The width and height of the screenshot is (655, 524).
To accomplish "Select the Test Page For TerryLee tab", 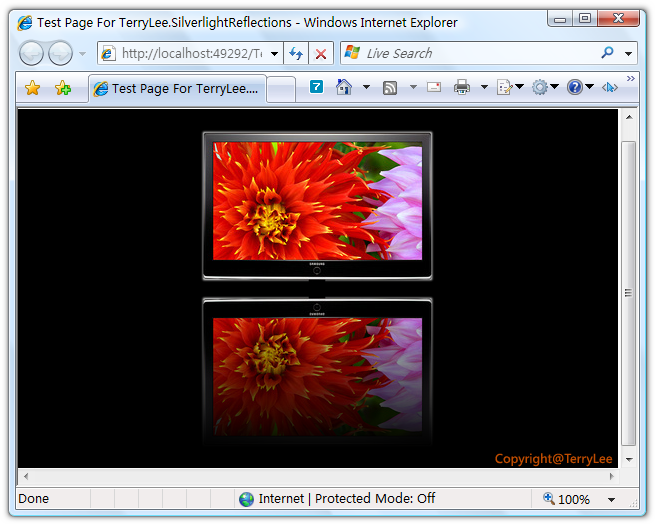I will pyautogui.click(x=177, y=89).
